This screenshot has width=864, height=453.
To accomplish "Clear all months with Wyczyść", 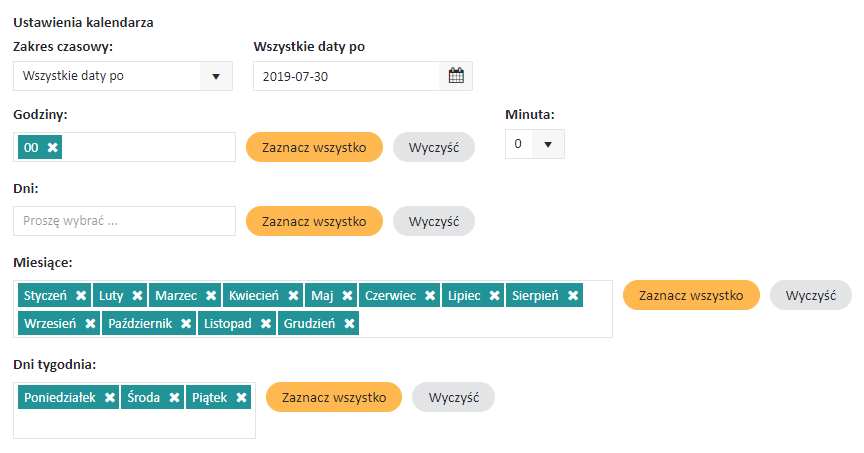I will pos(810,295).
